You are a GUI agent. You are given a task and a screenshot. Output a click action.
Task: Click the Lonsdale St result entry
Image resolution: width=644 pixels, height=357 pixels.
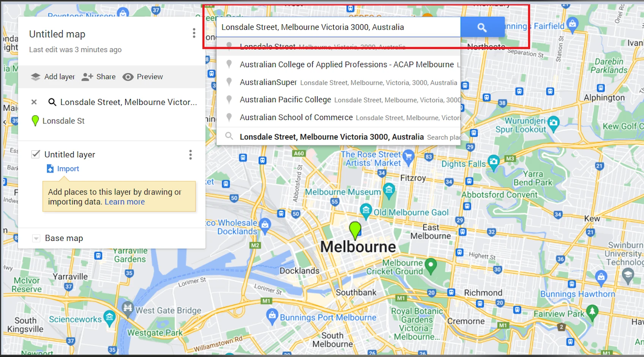[x=63, y=121]
